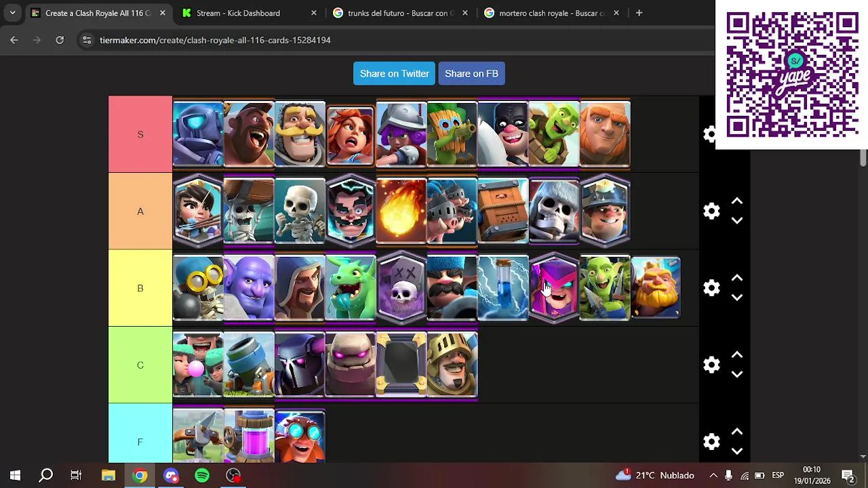
Task: Click the Elixir Collector card in F tier
Action: (249, 436)
